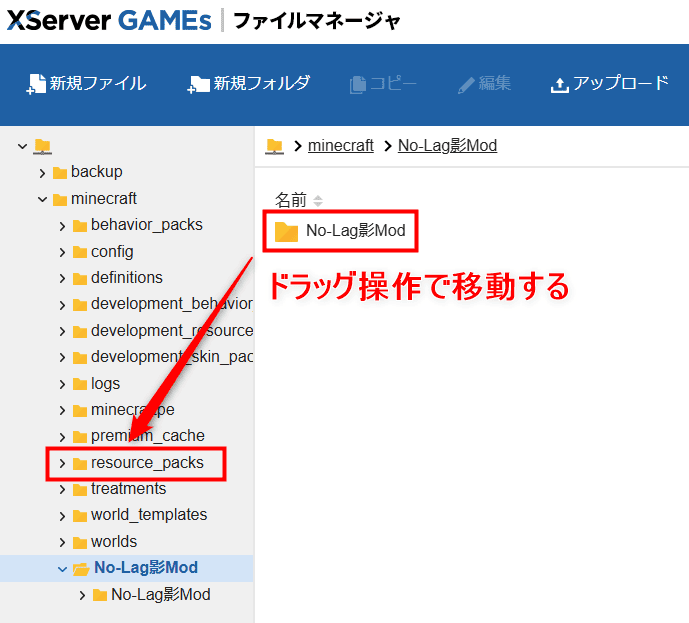Open No-Lag影Mod breadcrumb link
The image size is (689, 623).
447,146
